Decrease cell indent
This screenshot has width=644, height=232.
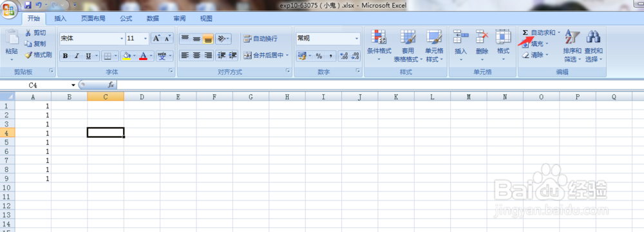point(222,55)
